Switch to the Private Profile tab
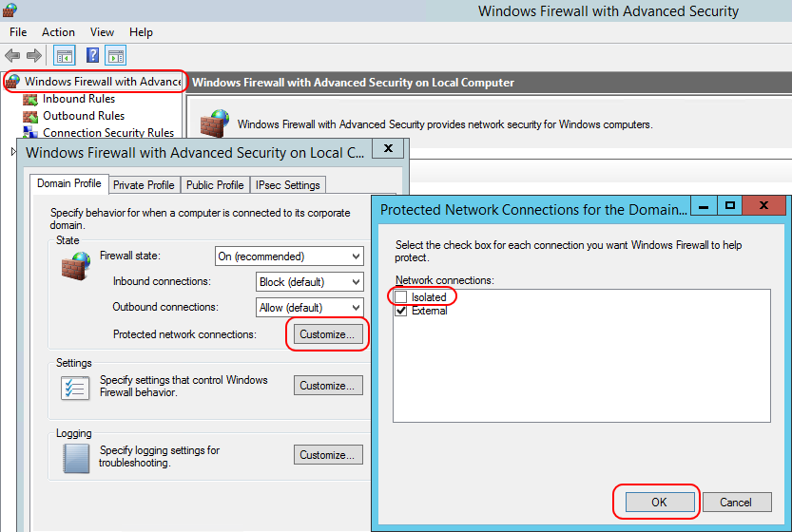The width and height of the screenshot is (792, 532). (144, 185)
